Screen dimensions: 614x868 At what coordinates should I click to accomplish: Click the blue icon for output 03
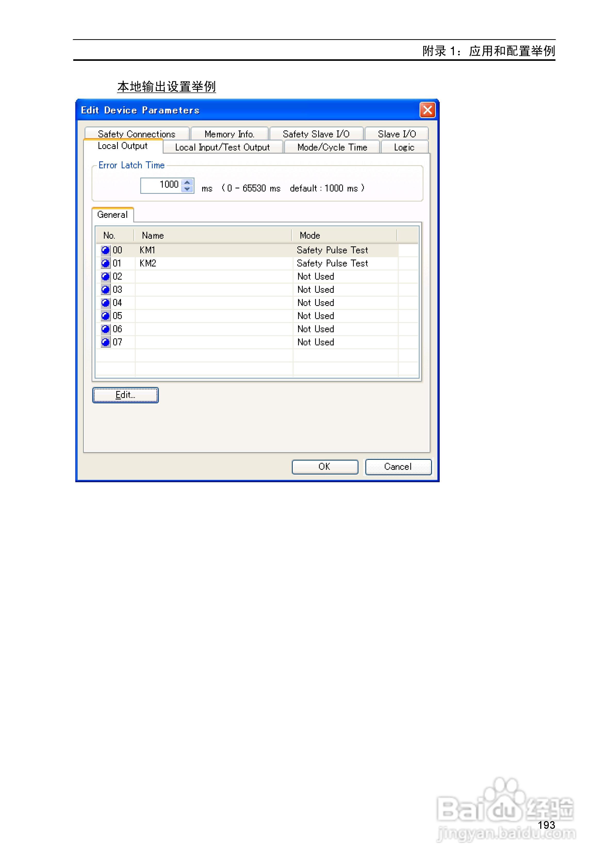105,290
